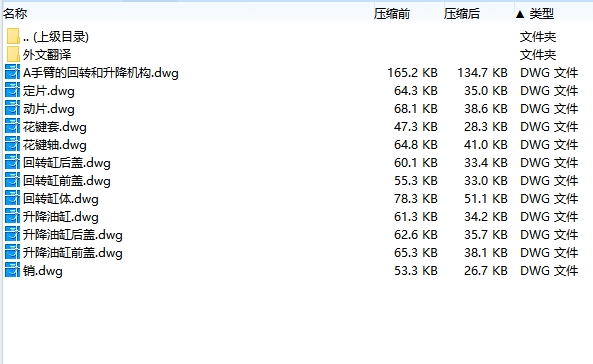Click the 53.3 KB size value
593x364 pixels.
tap(416, 271)
